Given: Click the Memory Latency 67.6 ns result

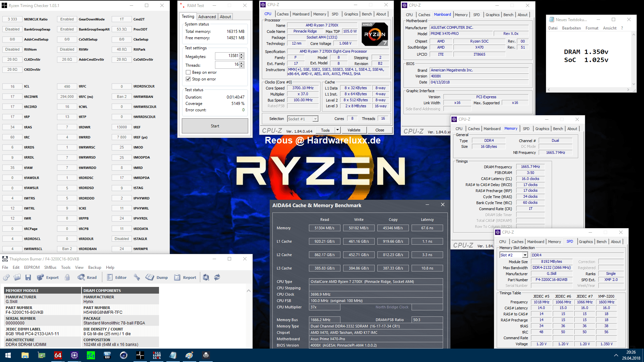Looking at the screenshot, I should coord(427,228).
